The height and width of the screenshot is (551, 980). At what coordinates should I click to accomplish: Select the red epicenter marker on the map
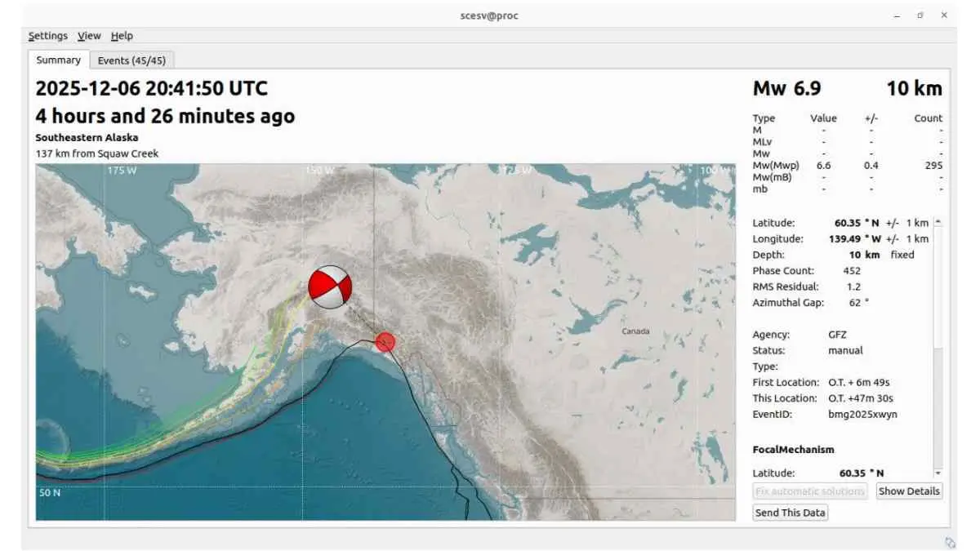click(384, 341)
